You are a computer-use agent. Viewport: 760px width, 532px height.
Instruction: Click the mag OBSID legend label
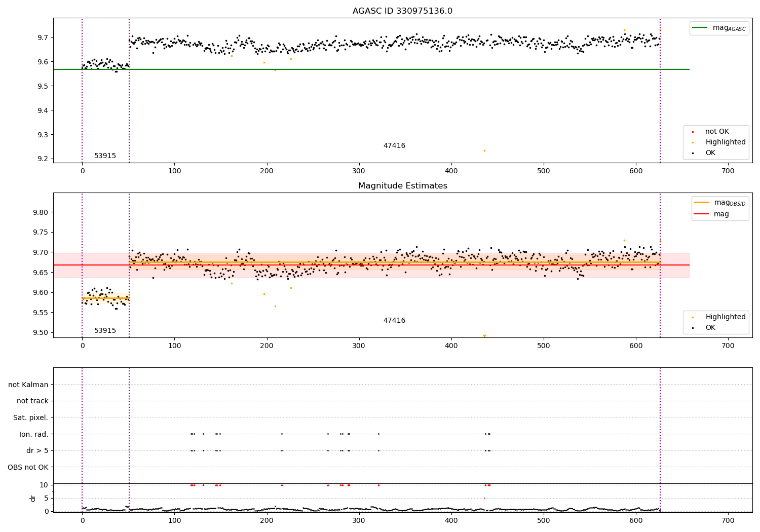click(x=730, y=203)
